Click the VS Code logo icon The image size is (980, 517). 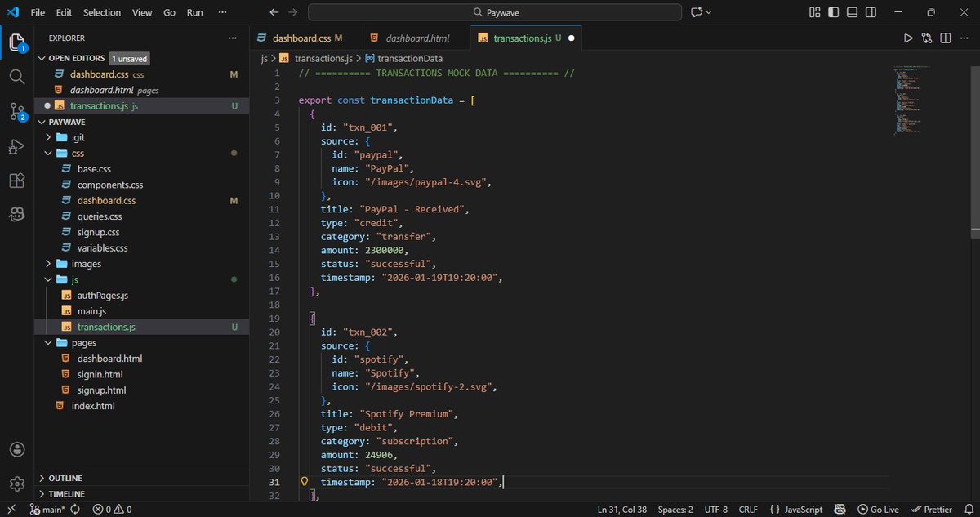tap(12, 12)
